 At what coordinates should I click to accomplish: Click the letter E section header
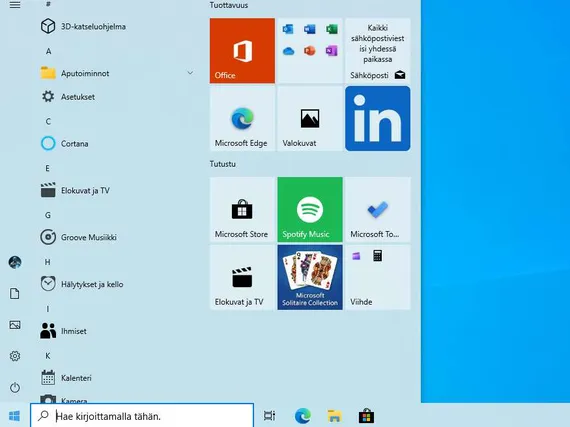47,168
